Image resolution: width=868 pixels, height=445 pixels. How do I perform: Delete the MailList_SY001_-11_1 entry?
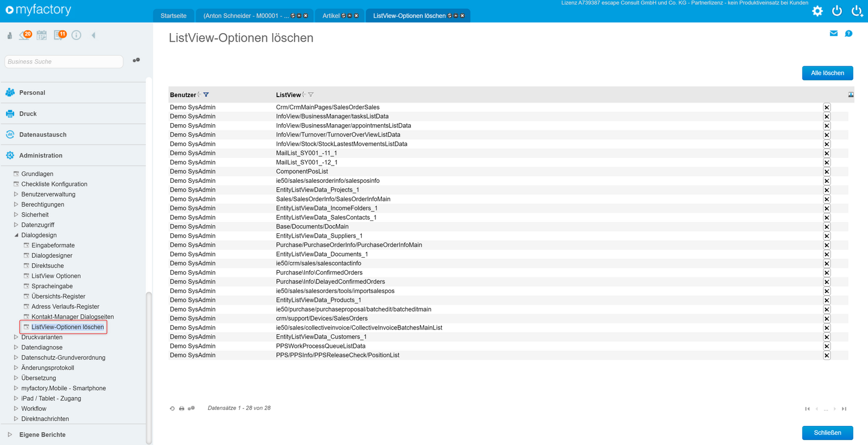pyautogui.click(x=827, y=153)
